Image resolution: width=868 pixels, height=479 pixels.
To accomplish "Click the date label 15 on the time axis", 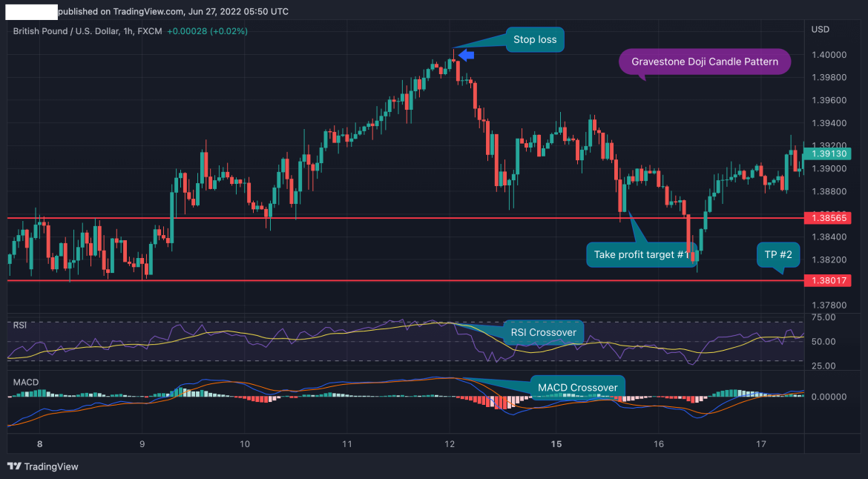I will pos(556,443).
